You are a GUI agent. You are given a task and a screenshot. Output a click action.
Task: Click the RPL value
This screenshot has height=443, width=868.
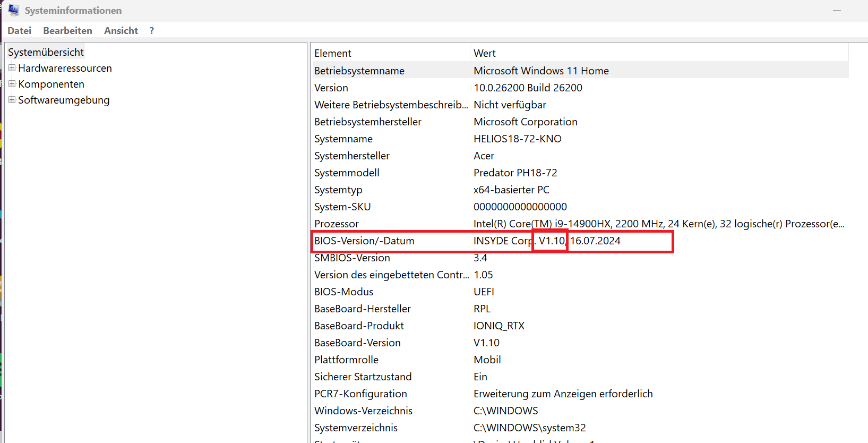click(482, 309)
